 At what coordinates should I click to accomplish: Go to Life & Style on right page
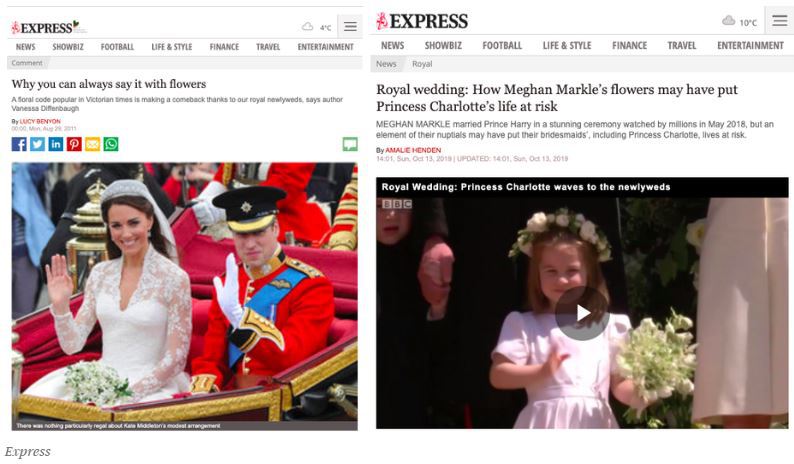(x=567, y=46)
